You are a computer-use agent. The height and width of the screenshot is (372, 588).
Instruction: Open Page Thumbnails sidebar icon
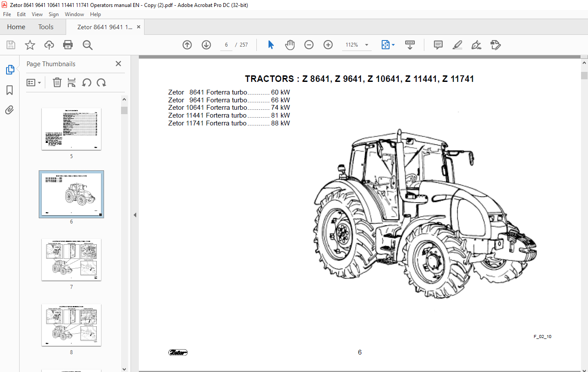click(10, 69)
